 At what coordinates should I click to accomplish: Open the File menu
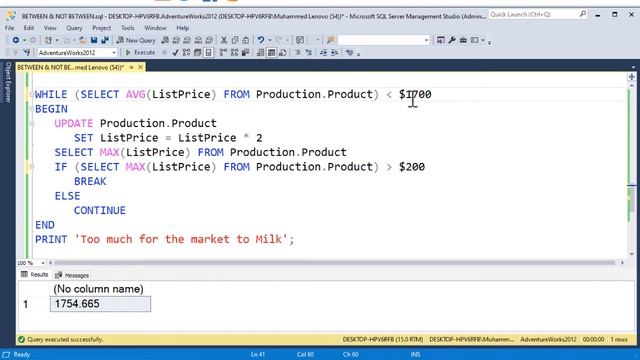(9, 28)
